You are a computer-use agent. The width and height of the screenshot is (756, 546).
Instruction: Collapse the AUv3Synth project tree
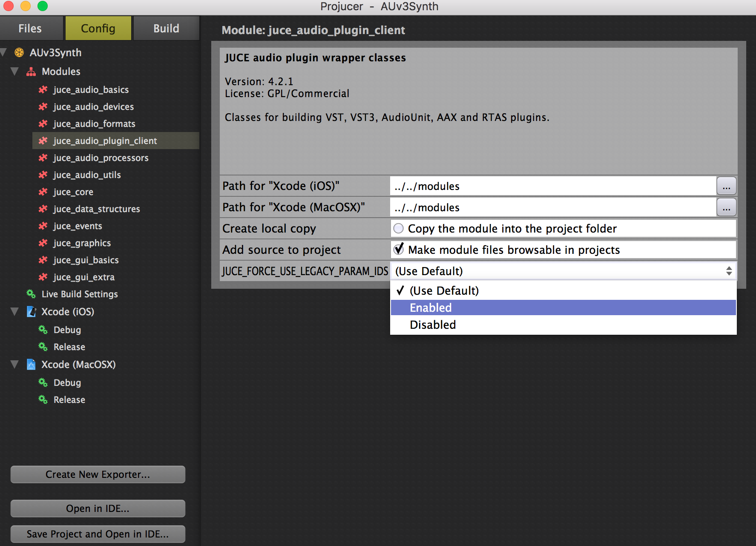click(x=3, y=52)
